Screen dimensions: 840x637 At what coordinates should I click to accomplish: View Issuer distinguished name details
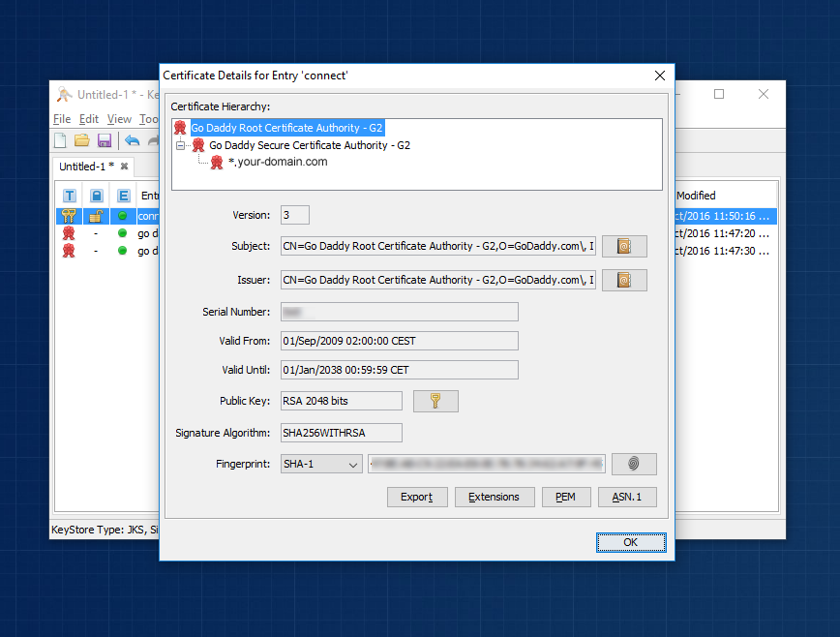coord(623,280)
